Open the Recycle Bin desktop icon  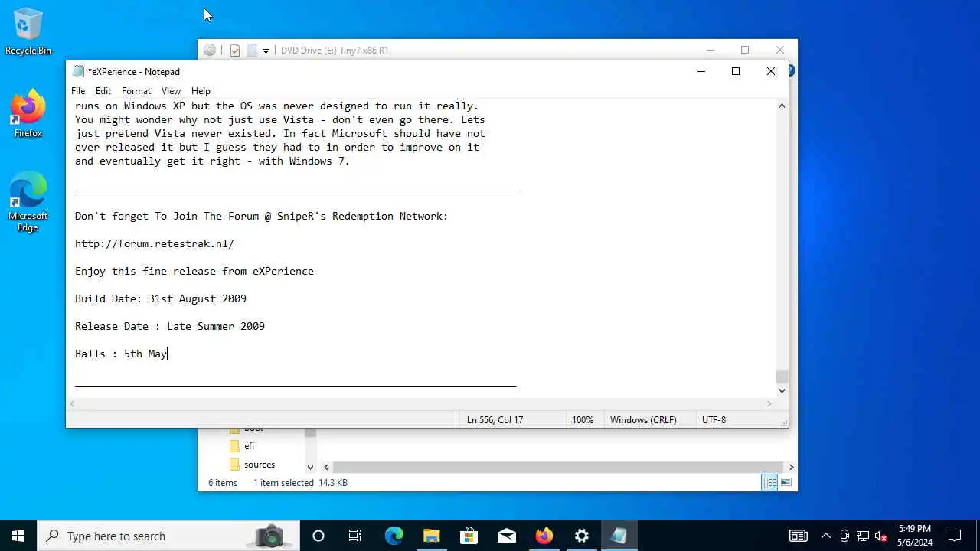(28, 31)
